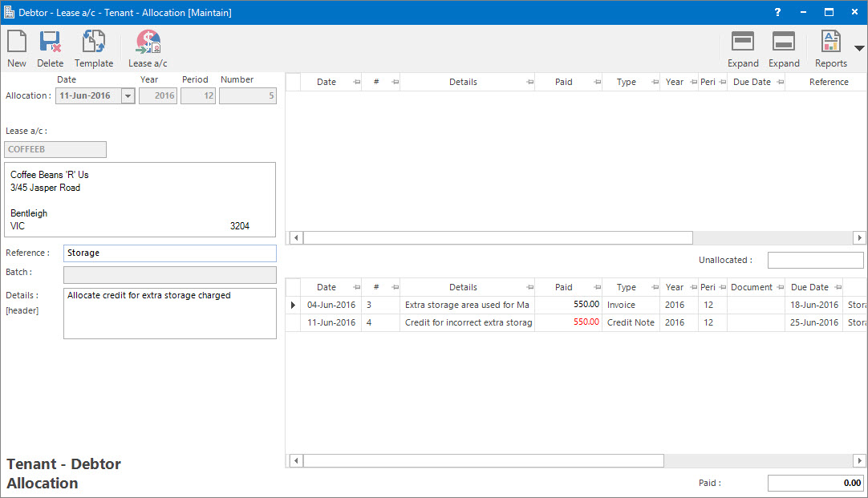Click pin icon on upper grid Paid column
868x498 pixels.
tap(598, 82)
